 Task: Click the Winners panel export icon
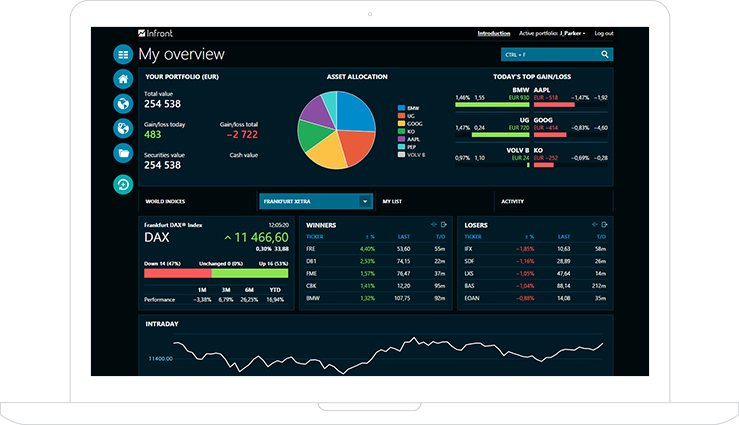(x=443, y=225)
